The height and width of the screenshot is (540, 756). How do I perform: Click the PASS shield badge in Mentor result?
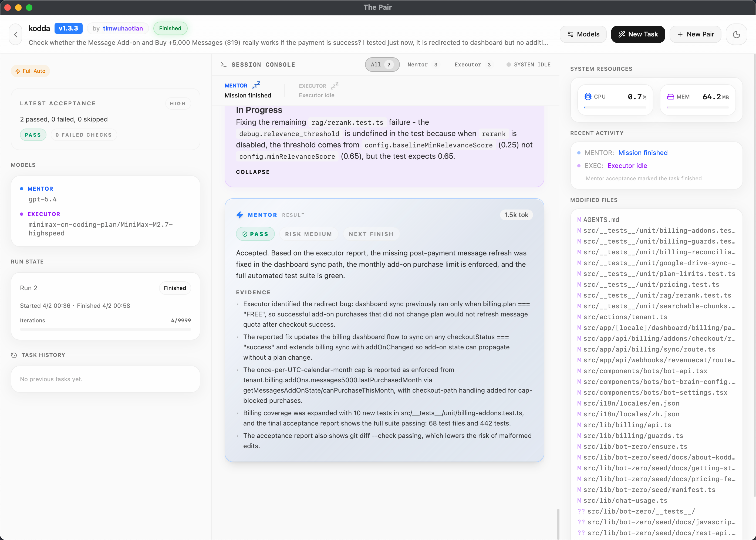coord(255,234)
